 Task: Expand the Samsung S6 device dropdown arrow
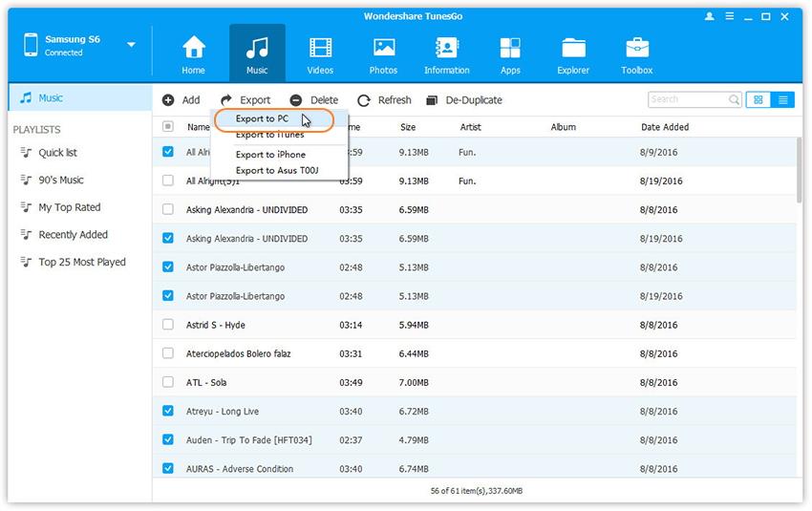(132, 45)
